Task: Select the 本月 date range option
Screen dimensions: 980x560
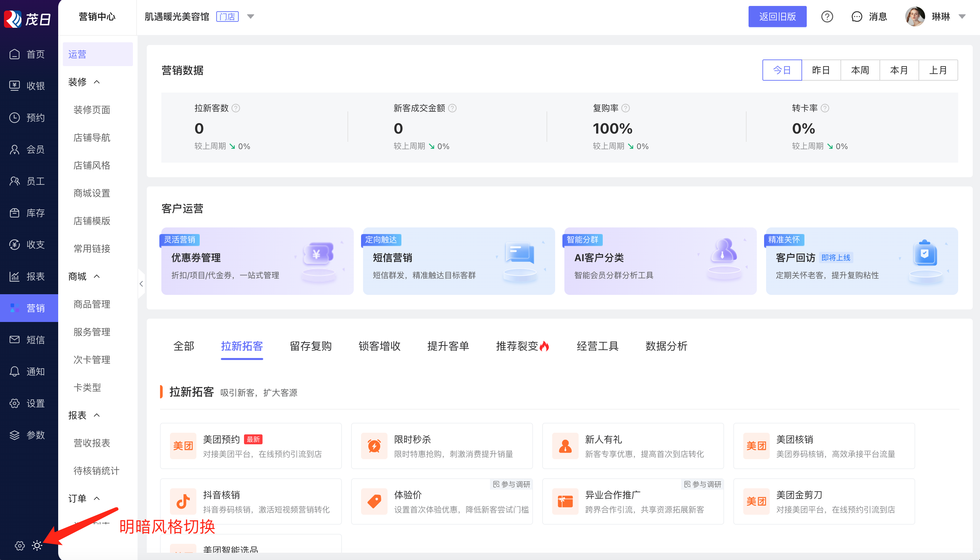Action: (899, 70)
